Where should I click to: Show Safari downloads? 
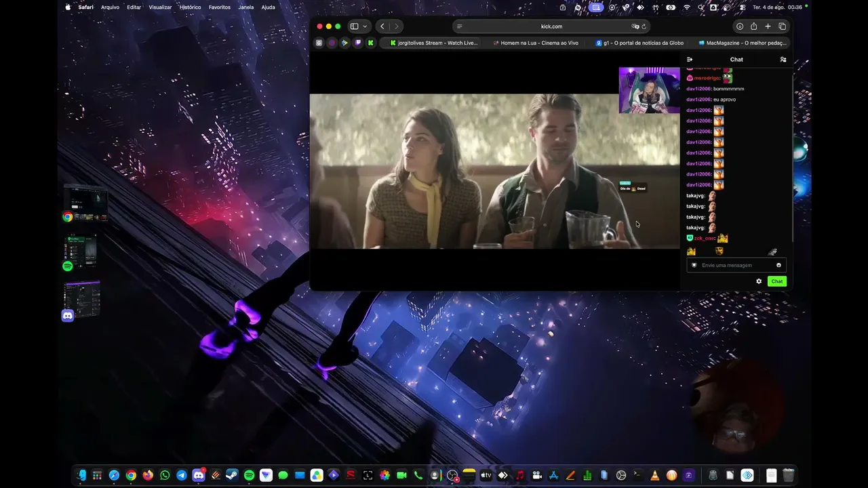coord(740,26)
